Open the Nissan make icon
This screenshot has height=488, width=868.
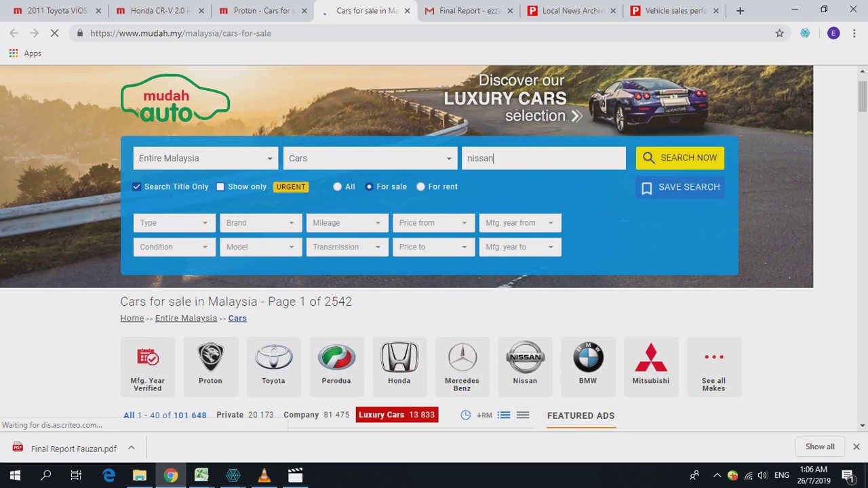point(525,366)
